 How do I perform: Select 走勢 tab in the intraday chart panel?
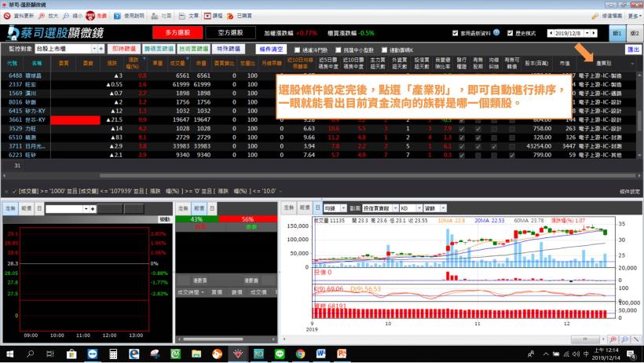pos(10,208)
